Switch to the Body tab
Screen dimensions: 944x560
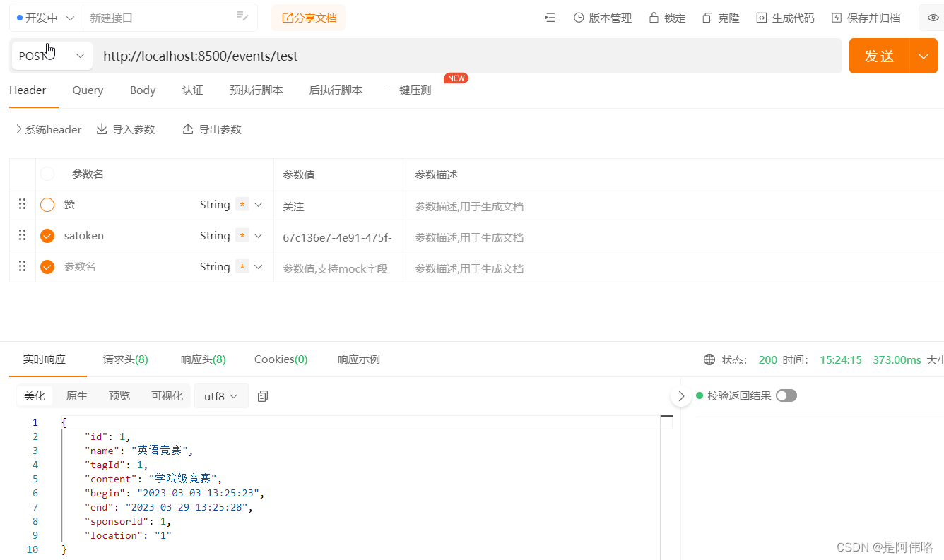tap(142, 90)
